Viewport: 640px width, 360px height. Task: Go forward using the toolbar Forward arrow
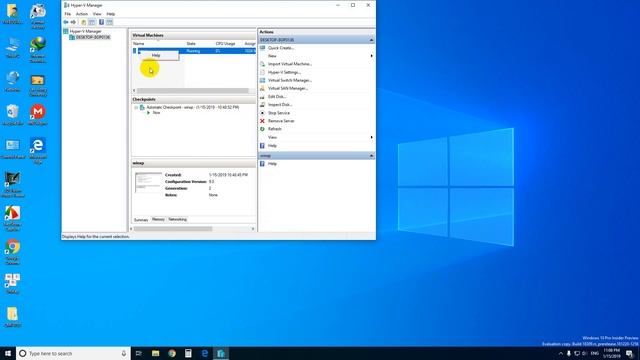click(x=73, y=22)
